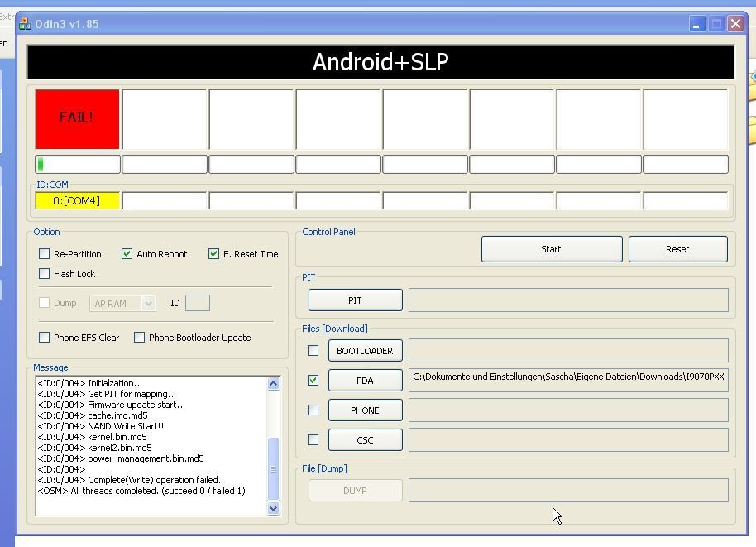Click the Odin3 title bar icon
Image resolution: width=756 pixels, height=547 pixels.
pos(25,24)
